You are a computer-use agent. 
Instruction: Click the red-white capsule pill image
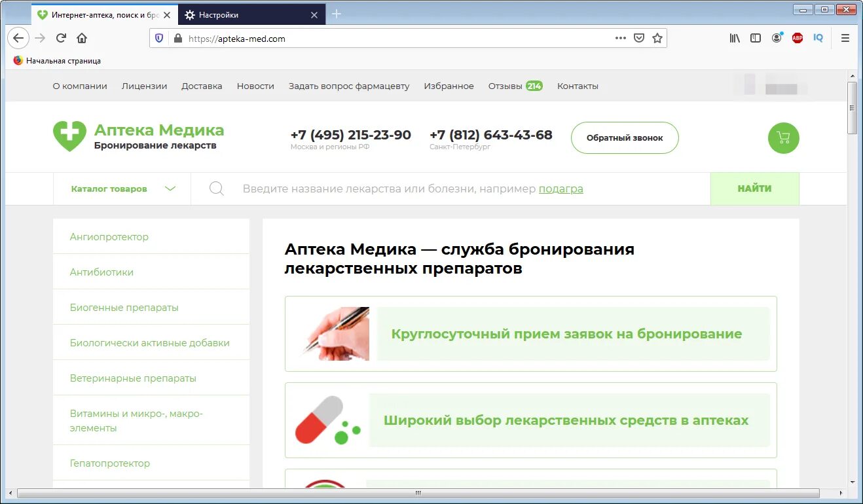coord(327,420)
